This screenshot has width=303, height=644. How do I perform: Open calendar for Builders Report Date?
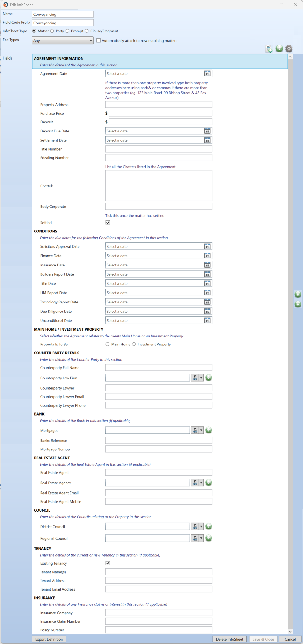click(207, 274)
